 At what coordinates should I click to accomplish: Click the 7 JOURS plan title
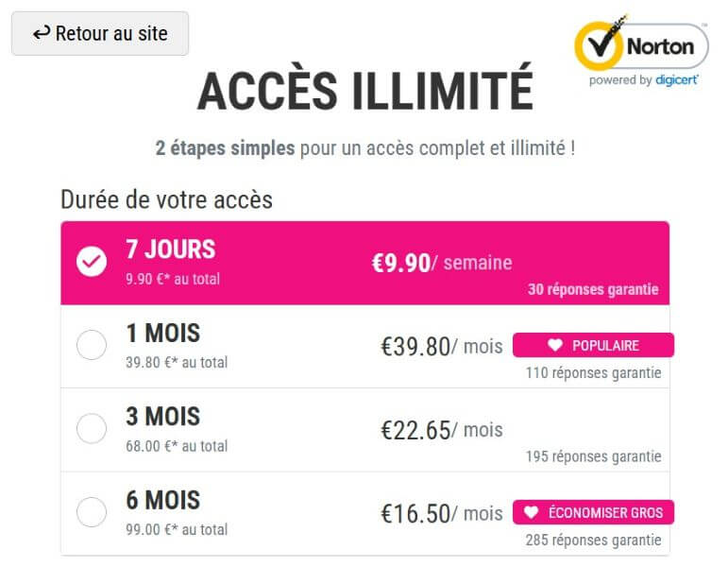(x=170, y=249)
